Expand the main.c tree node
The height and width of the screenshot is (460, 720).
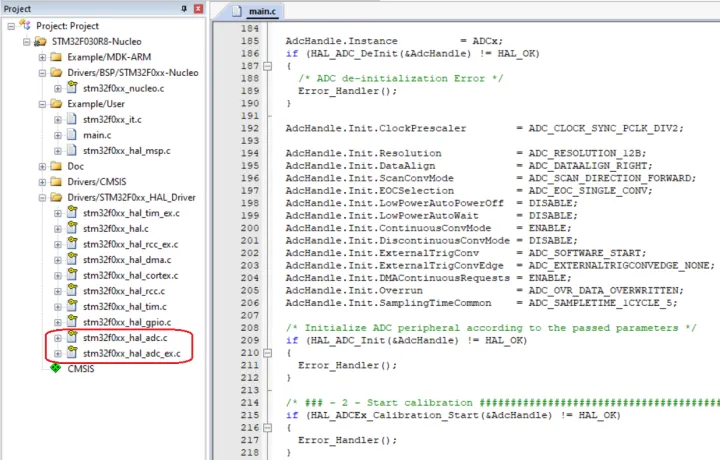pyautogui.click(x=58, y=135)
